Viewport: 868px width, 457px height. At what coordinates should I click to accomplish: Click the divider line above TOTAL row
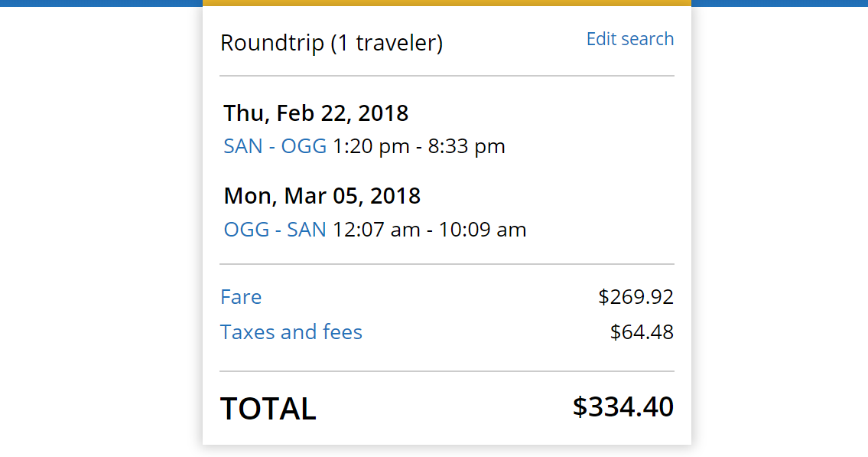pyautogui.click(x=447, y=371)
